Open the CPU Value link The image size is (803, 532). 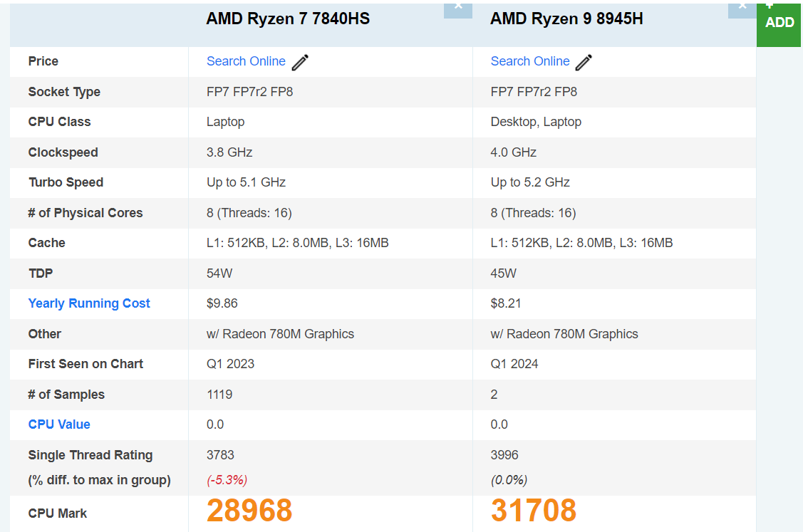[59, 424]
